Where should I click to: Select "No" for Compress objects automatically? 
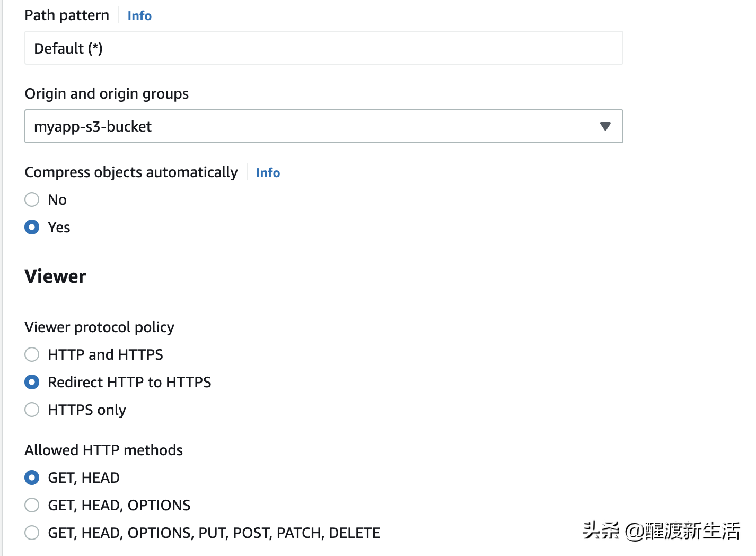[x=32, y=199]
